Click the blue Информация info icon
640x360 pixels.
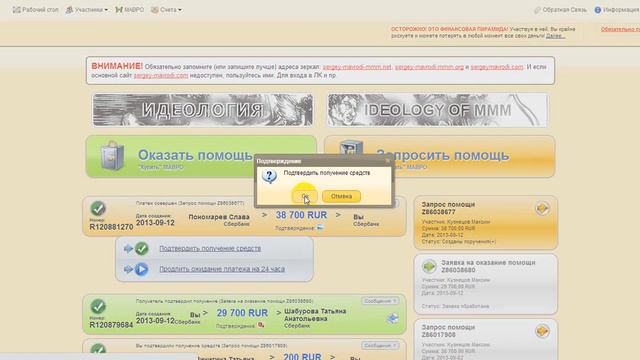(x=598, y=10)
